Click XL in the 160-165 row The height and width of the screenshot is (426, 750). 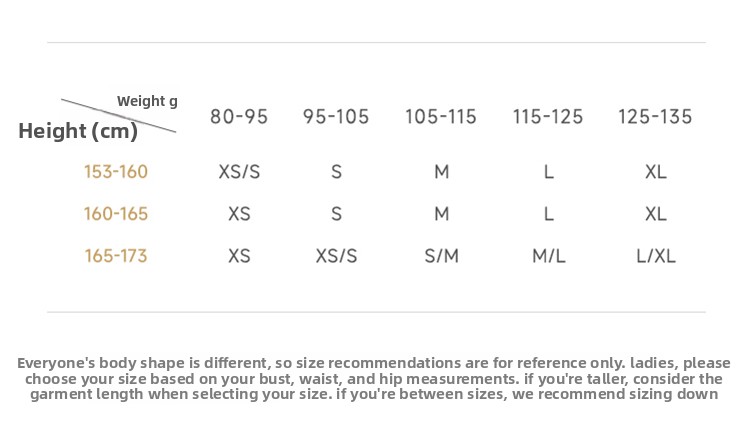655,214
